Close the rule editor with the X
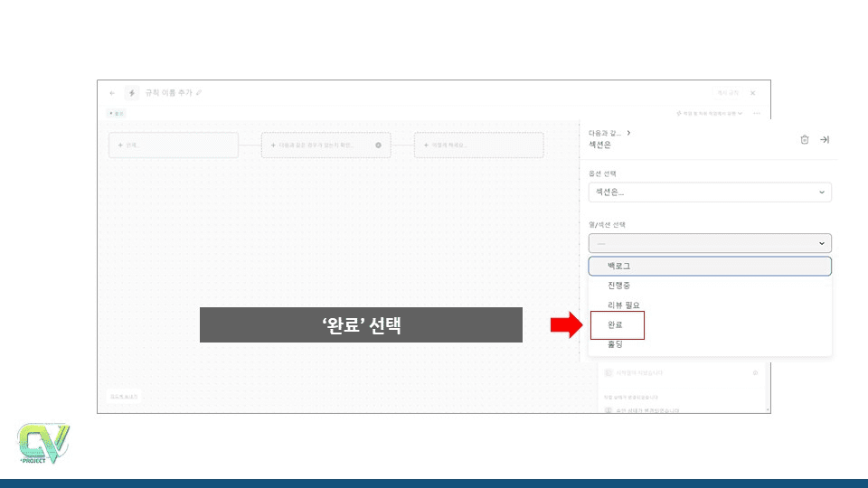The width and height of the screenshot is (868, 488). tap(752, 93)
